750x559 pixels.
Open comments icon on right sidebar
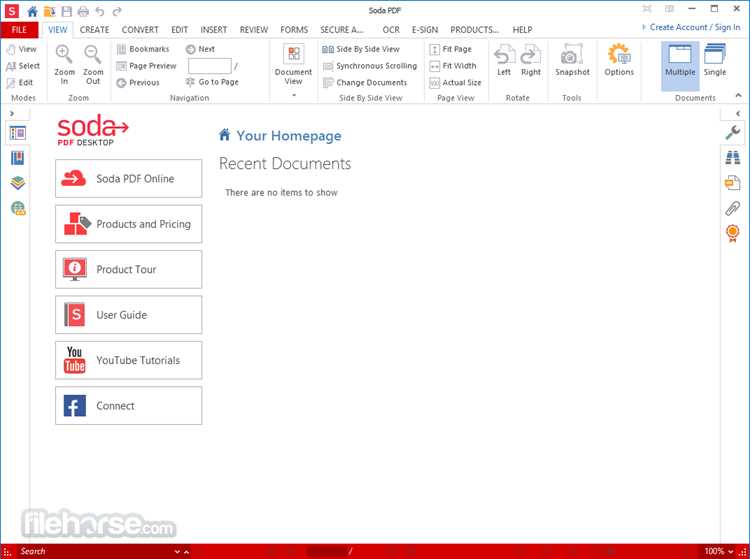click(x=732, y=183)
